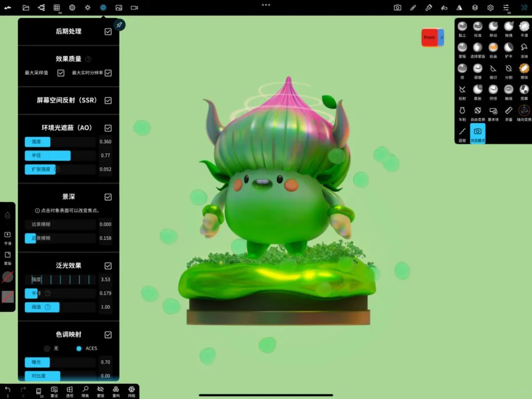Select the 无 tone mapping radio option
The width and height of the screenshot is (532, 399).
point(47,348)
